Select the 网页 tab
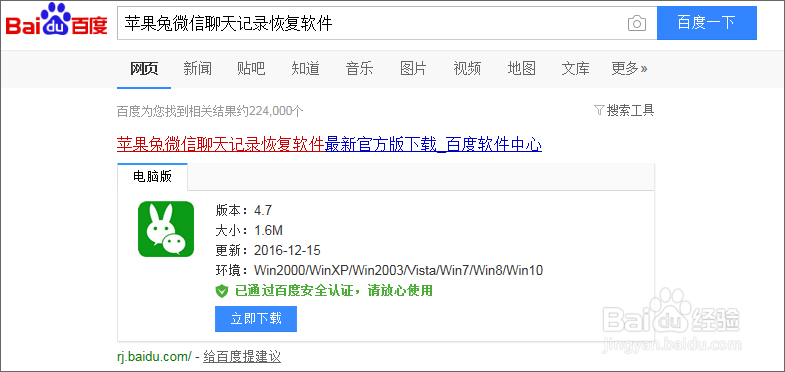785x372 pixels. [144, 69]
